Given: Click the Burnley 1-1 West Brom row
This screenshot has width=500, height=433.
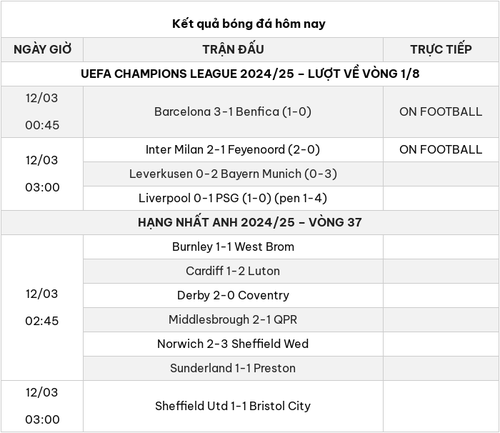Looking at the screenshot, I should 233,247.
